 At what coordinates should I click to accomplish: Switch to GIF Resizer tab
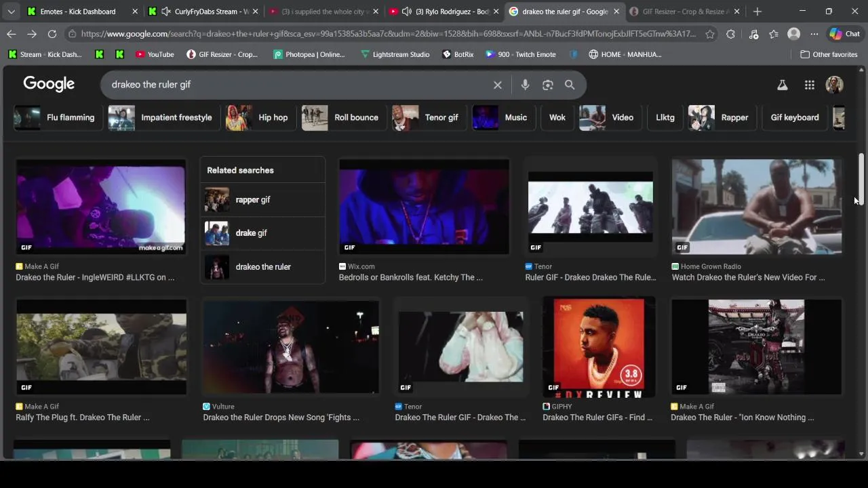(x=685, y=12)
